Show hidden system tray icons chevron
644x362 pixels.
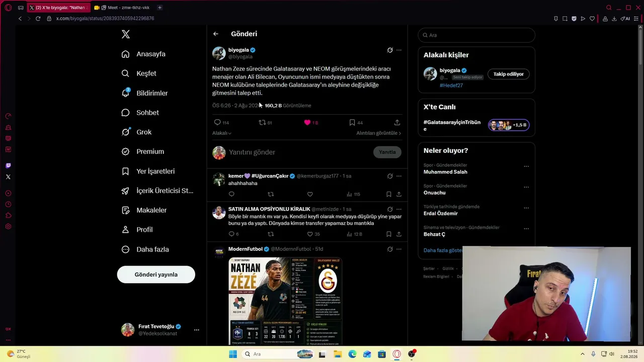[583, 354]
